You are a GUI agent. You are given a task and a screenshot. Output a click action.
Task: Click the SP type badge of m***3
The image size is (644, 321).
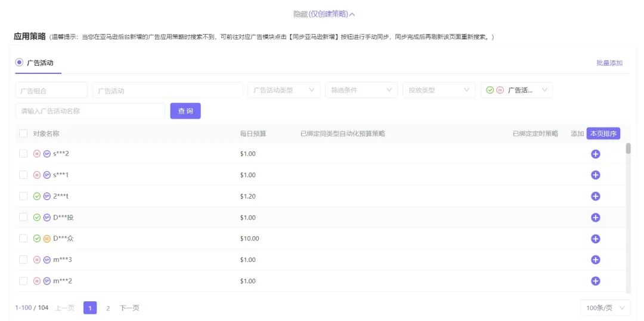pyautogui.click(x=47, y=260)
